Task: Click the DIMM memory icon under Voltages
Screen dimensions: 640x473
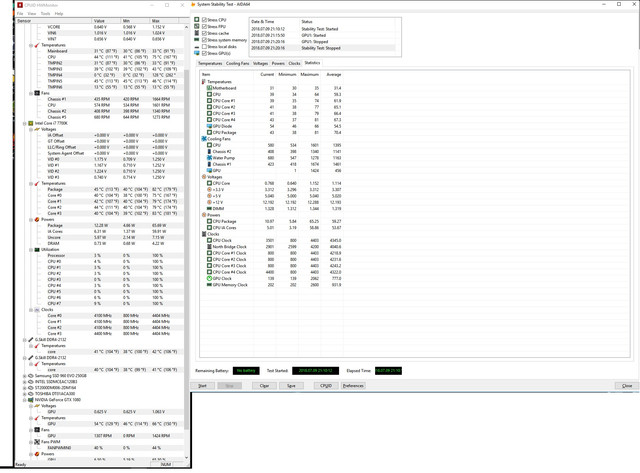Action: tap(209, 209)
